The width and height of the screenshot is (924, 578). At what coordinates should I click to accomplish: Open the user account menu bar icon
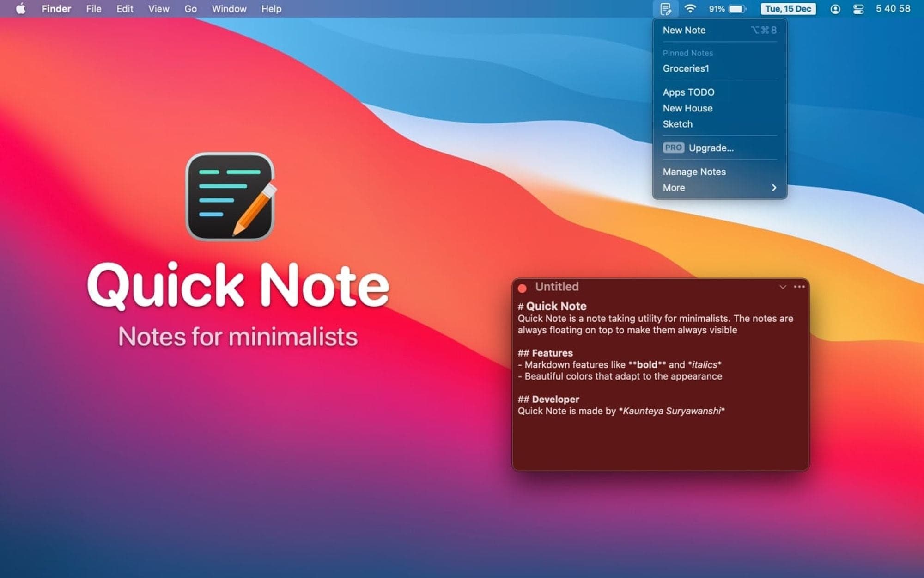[x=835, y=9]
